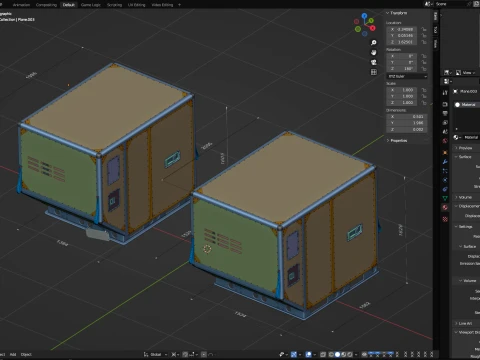Click the hand pan view icon
The height and width of the screenshot is (360, 480).
point(374,52)
